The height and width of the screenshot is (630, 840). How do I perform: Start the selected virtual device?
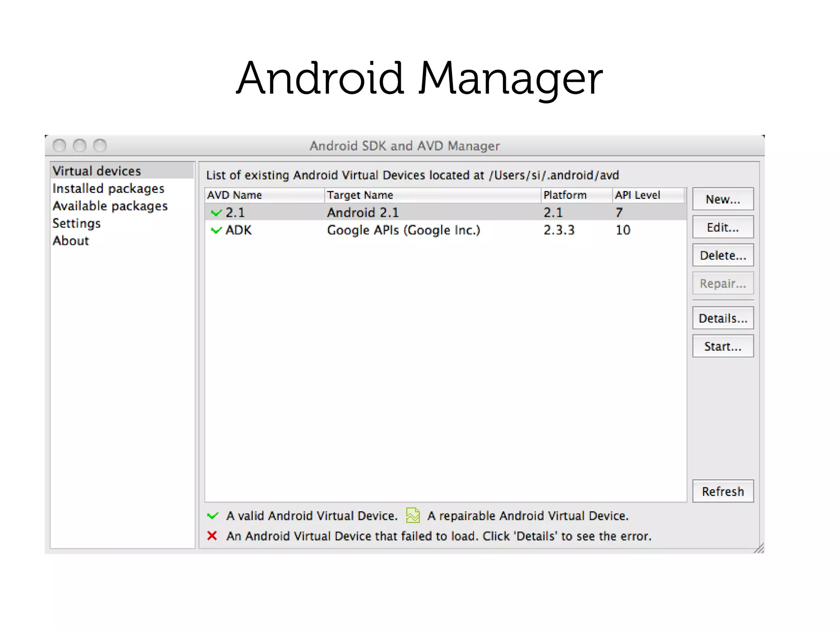tap(723, 346)
